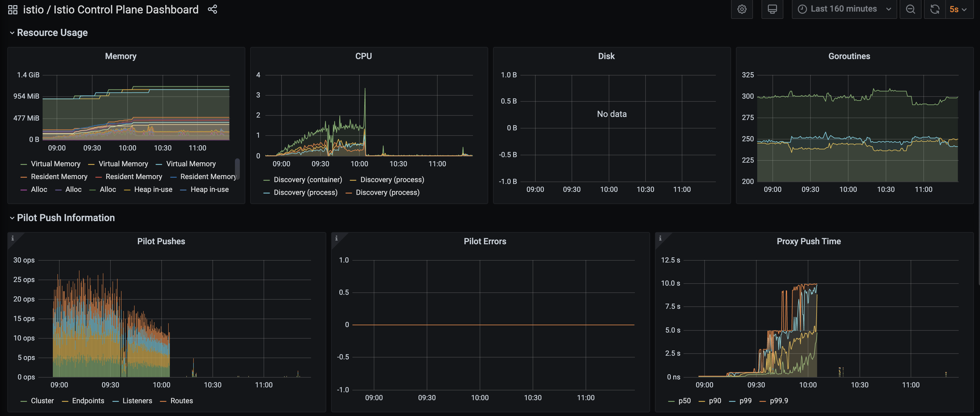The height and width of the screenshot is (416, 980).
Task: Open the Goroutines panel title menu
Action: tap(849, 56)
